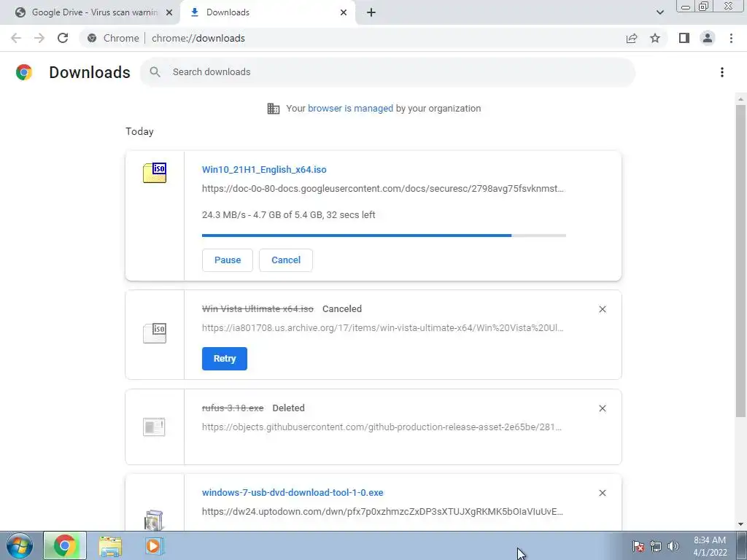Click the Win Vista ISO file icon
The width and height of the screenshot is (747, 560).
click(155, 332)
